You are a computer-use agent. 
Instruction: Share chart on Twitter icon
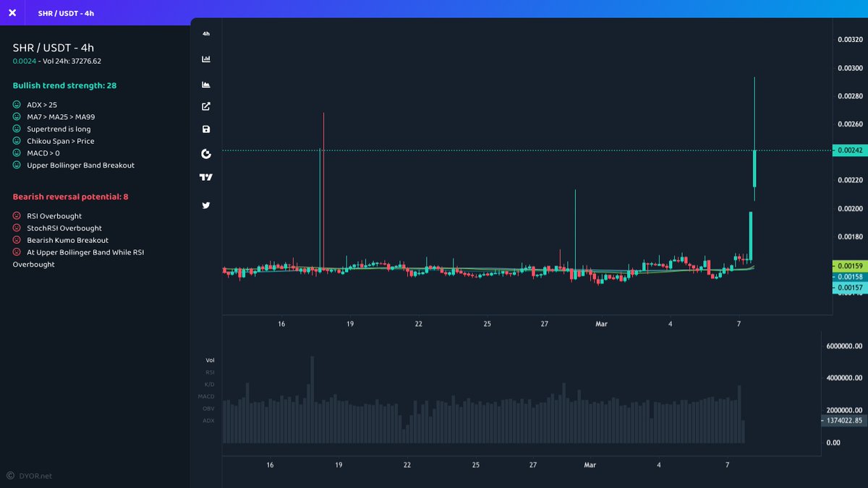click(206, 205)
